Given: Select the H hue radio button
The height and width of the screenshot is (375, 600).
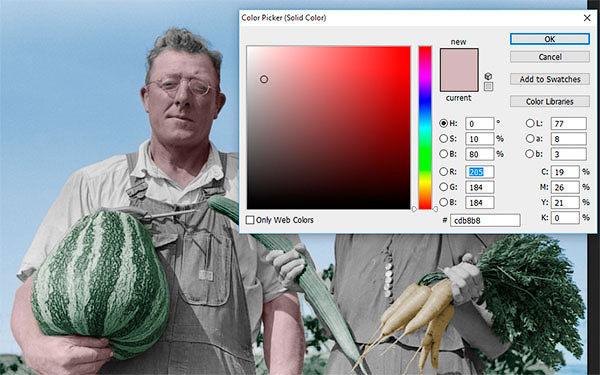Looking at the screenshot, I should (443, 123).
